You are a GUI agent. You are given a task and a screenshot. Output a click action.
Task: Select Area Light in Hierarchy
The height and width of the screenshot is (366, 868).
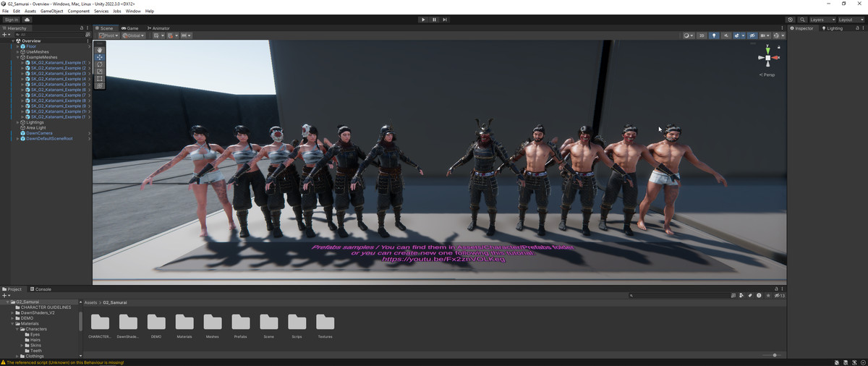click(35, 128)
